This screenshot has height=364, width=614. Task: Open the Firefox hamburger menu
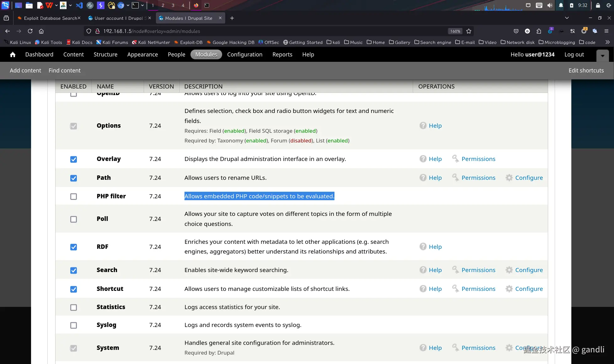(606, 31)
